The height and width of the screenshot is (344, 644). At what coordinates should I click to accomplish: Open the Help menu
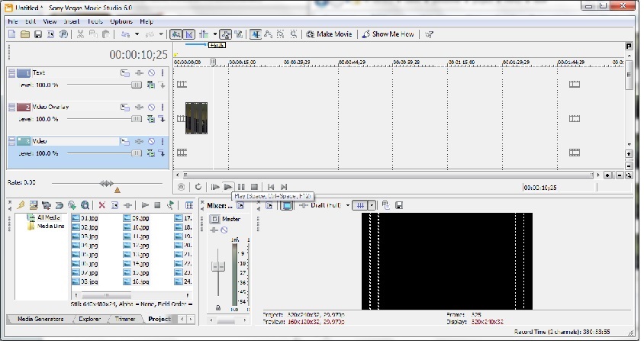(147, 21)
